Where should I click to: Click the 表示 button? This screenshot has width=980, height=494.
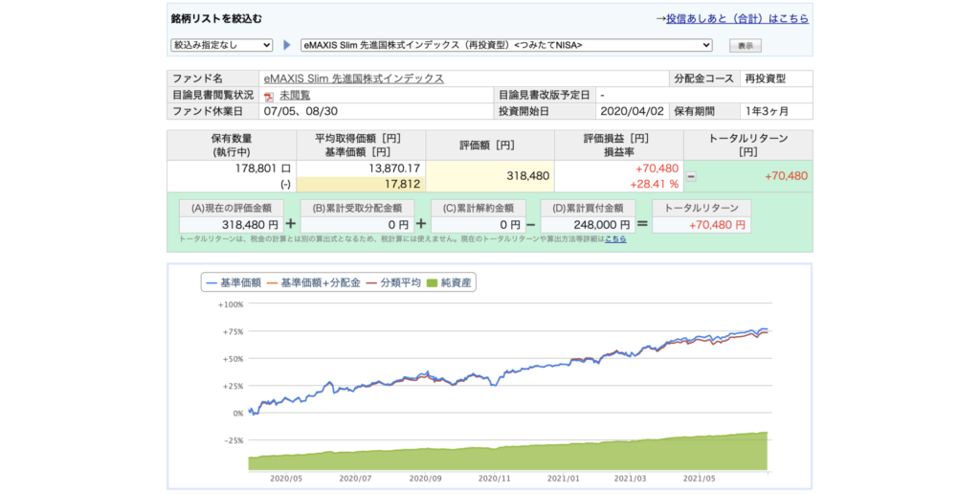tap(745, 46)
